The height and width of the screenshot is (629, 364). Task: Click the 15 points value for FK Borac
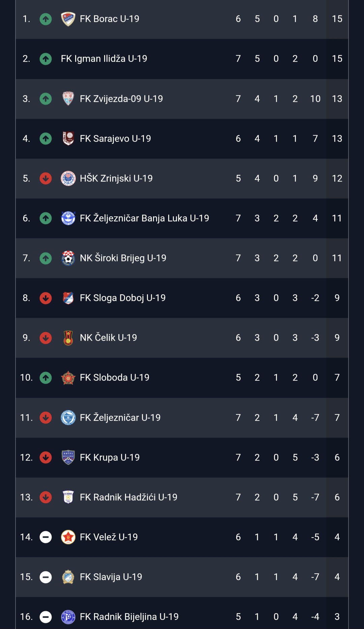(x=337, y=19)
